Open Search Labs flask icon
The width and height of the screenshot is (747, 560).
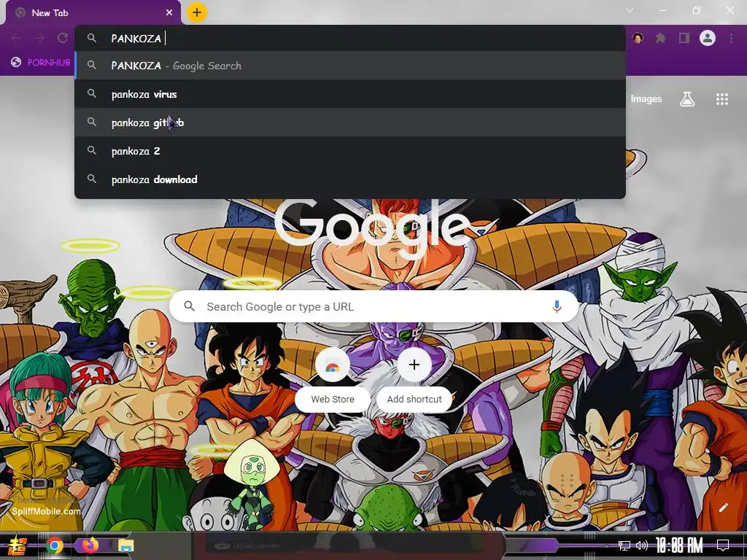point(687,99)
